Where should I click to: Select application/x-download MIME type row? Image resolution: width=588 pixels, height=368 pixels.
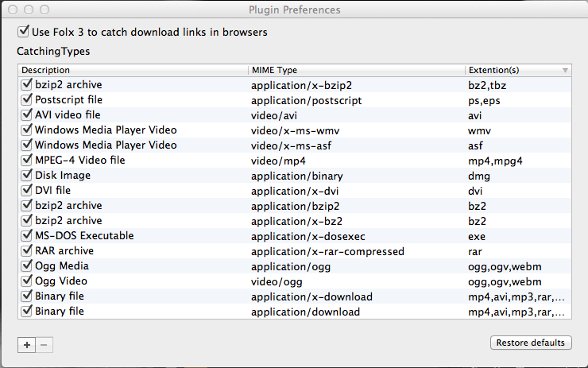[311, 296]
